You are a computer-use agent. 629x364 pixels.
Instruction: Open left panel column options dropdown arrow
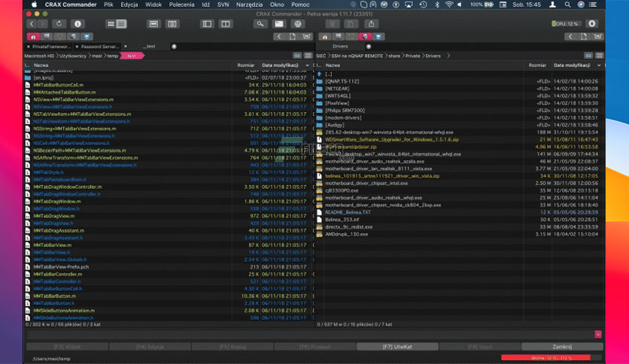pos(307,65)
